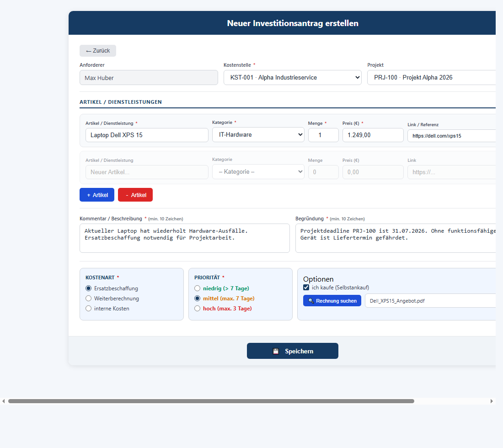Select priority mittel (max. 7 Tage)
This screenshot has height=448, width=503.
coord(197,299)
